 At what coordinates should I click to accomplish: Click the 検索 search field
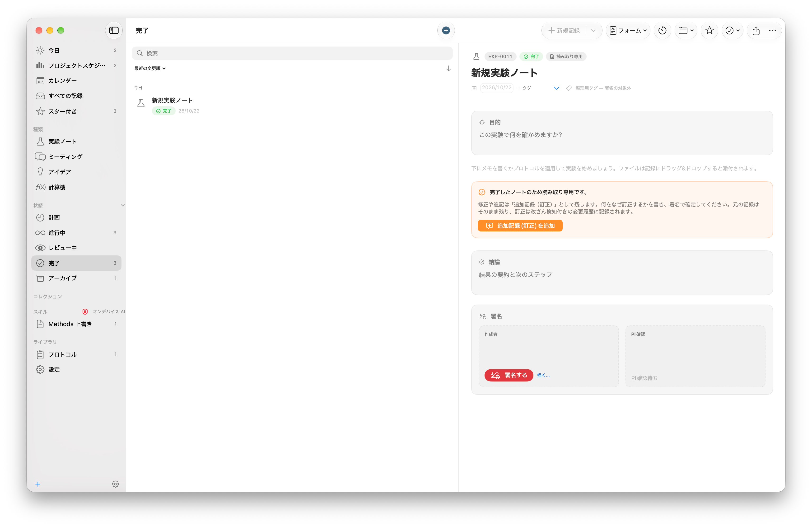(x=292, y=53)
